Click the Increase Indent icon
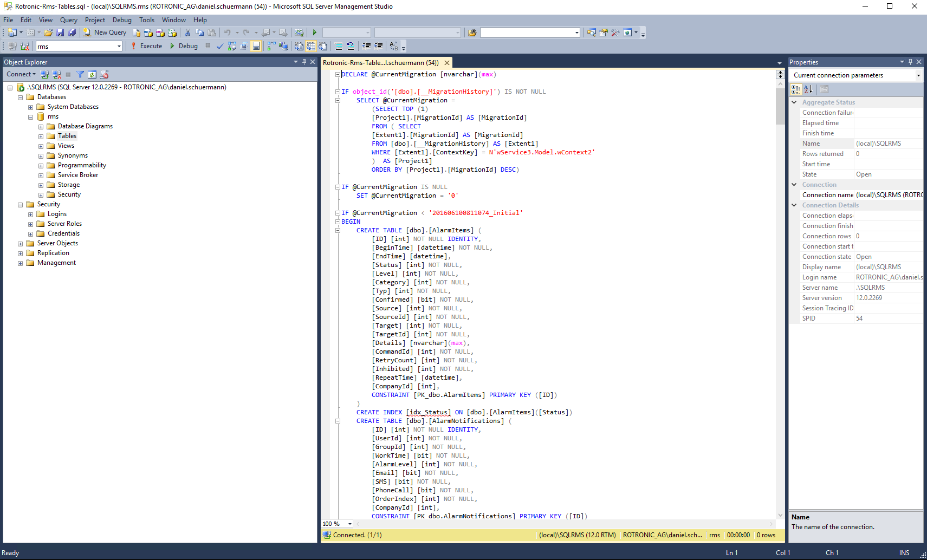 pyautogui.click(x=378, y=46)
